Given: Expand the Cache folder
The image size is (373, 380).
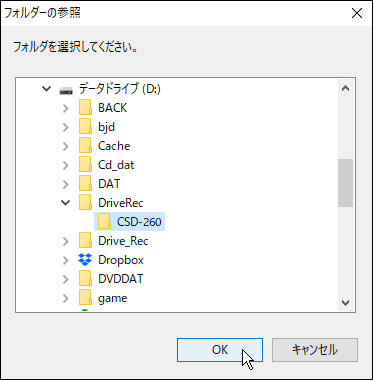Looking at the screenshot, I should point(66,146).
